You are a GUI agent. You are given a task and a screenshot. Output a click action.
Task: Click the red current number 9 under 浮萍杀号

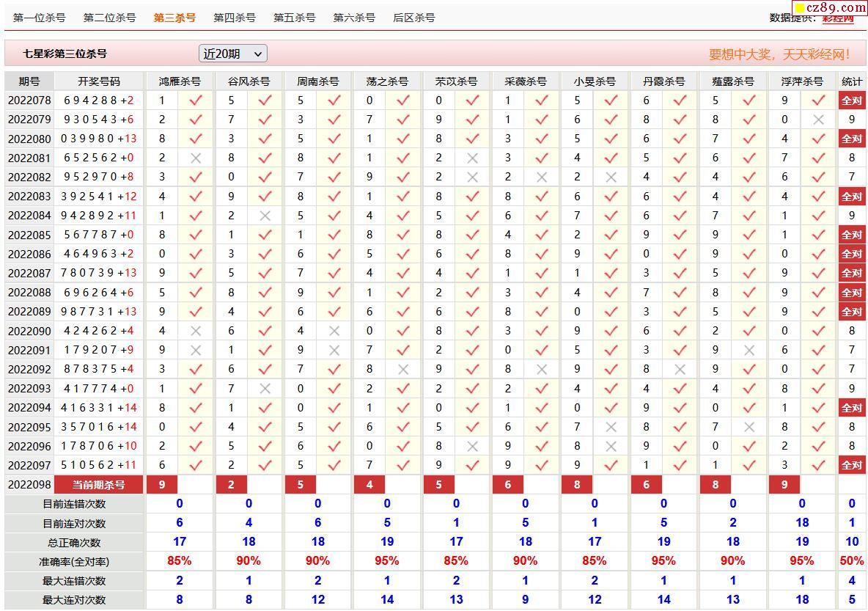point(784,485)
